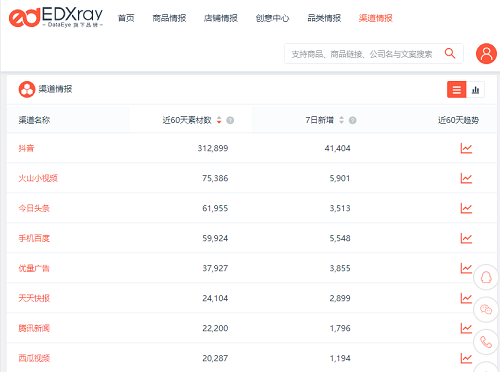Open the 西瓜视频 channel link
The width and height of the screenshot is (500, 372).
point(34,358)
